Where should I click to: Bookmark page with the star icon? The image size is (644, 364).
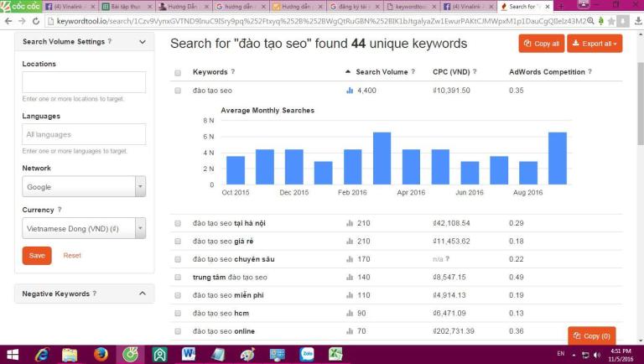[x=611, y=21]
